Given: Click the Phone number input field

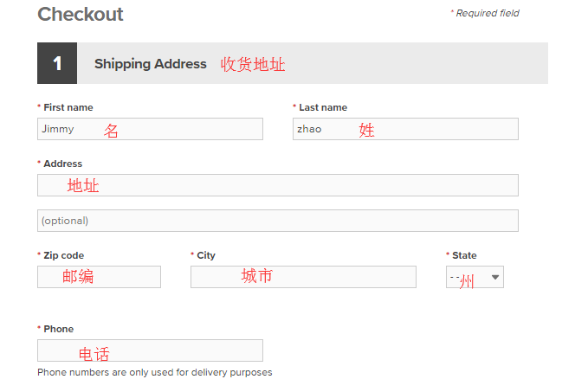Looking at the screenshot, I should (x=150, y=350).
